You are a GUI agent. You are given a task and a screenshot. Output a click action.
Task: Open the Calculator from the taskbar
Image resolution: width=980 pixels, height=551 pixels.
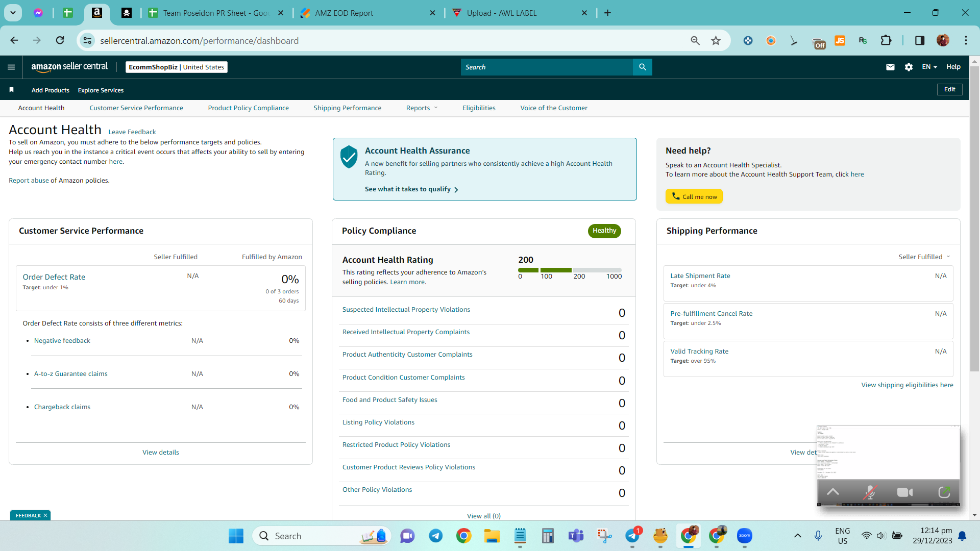548,536
